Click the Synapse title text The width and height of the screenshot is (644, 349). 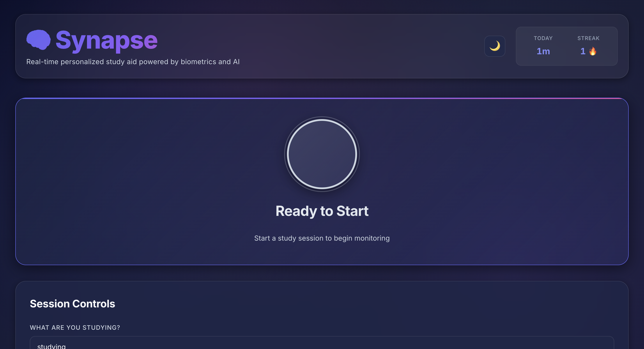tap(106, 40)
